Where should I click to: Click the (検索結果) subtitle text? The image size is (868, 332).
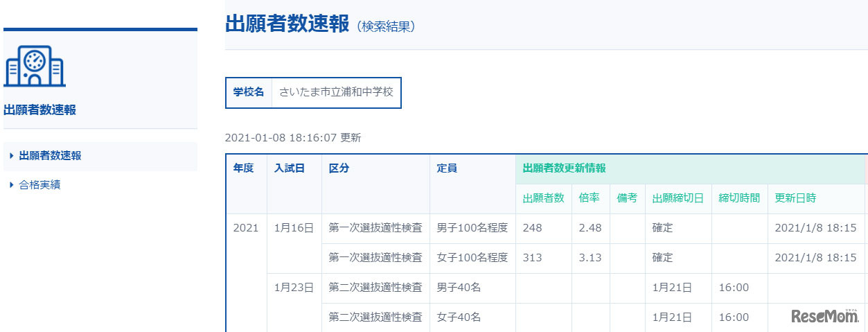[x=386, y=26]
